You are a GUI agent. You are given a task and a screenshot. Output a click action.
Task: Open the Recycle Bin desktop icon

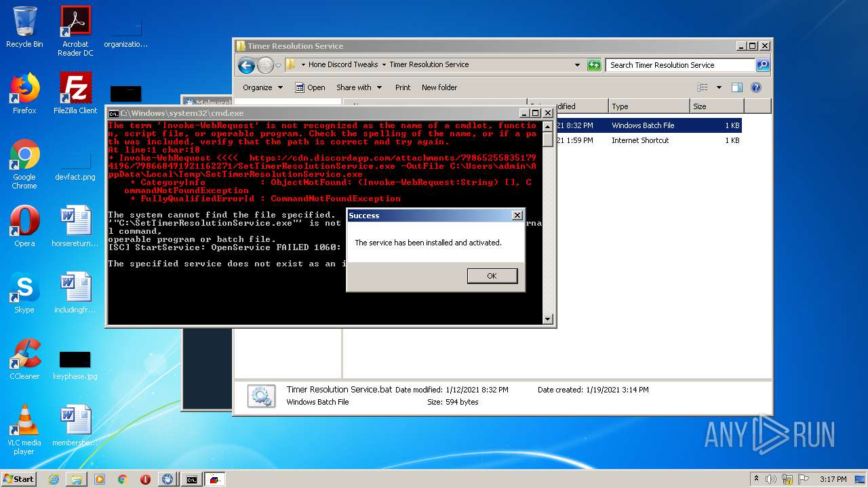coord(24,27)
